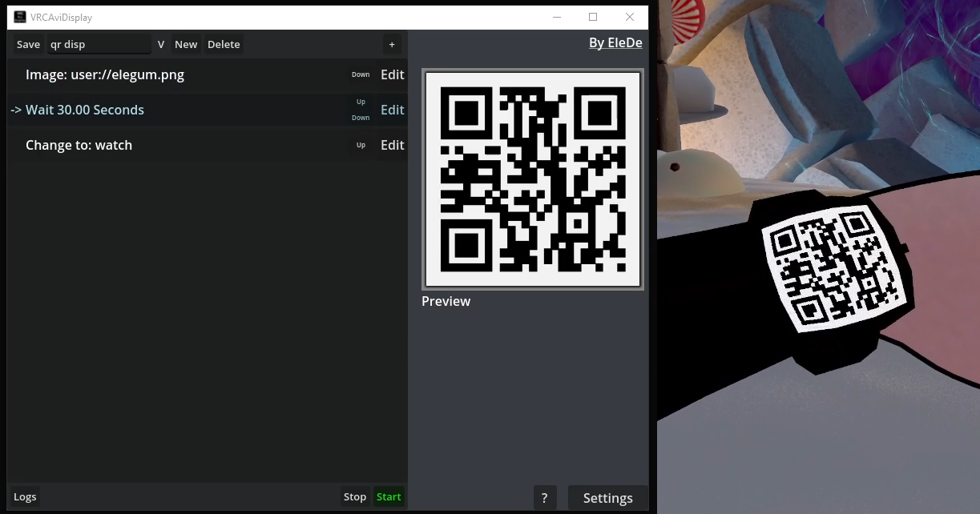Stop the running sequence
The width and height of the screenshot is (980, 514).
(355, 496)
